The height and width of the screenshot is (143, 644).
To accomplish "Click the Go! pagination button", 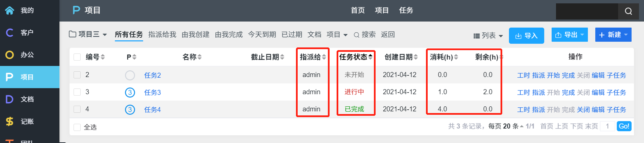I will pyautogui.click(x=624, y=126).
